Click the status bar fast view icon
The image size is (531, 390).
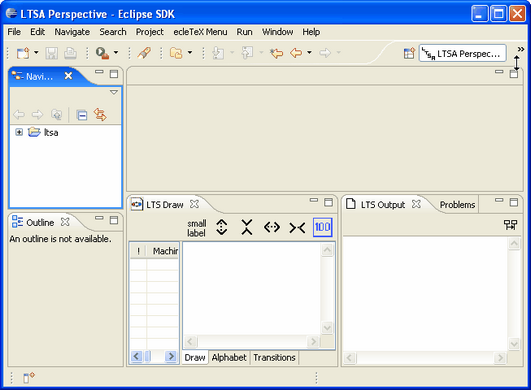(29, 377)
